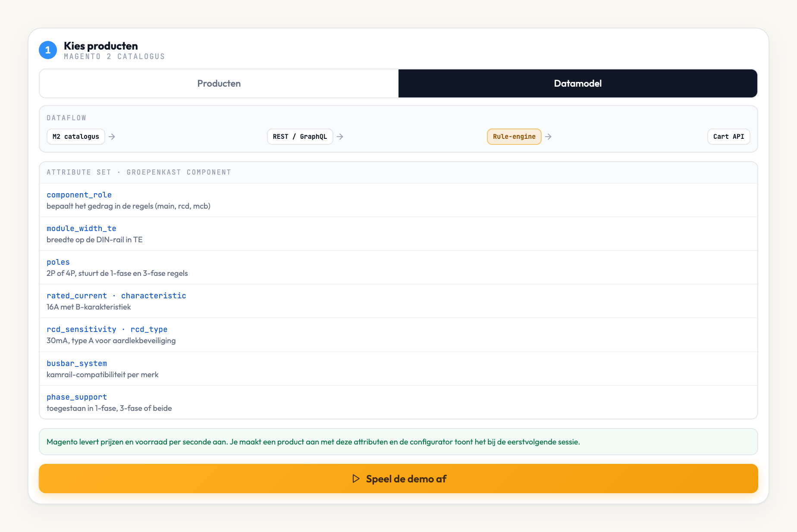Click the blue step 1 badge
The height and width of the screenshot is (532, 797).
click(x=48, y=50)
